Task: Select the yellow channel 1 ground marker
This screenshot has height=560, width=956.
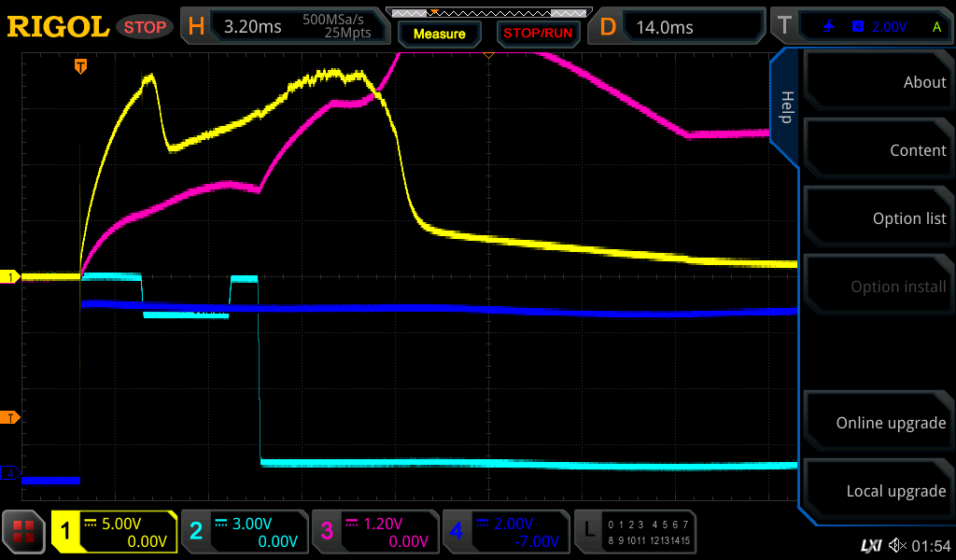Action: coord(11,277)
